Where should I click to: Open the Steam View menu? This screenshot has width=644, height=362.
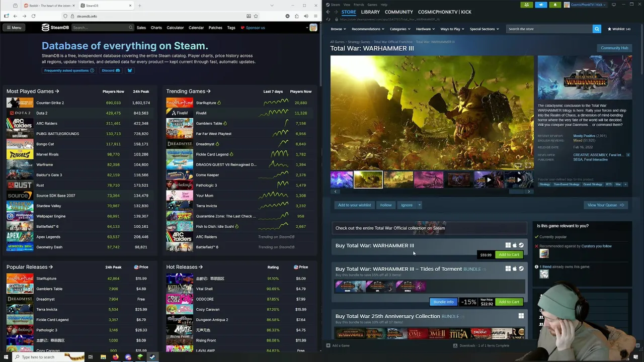tap(347, 5)
